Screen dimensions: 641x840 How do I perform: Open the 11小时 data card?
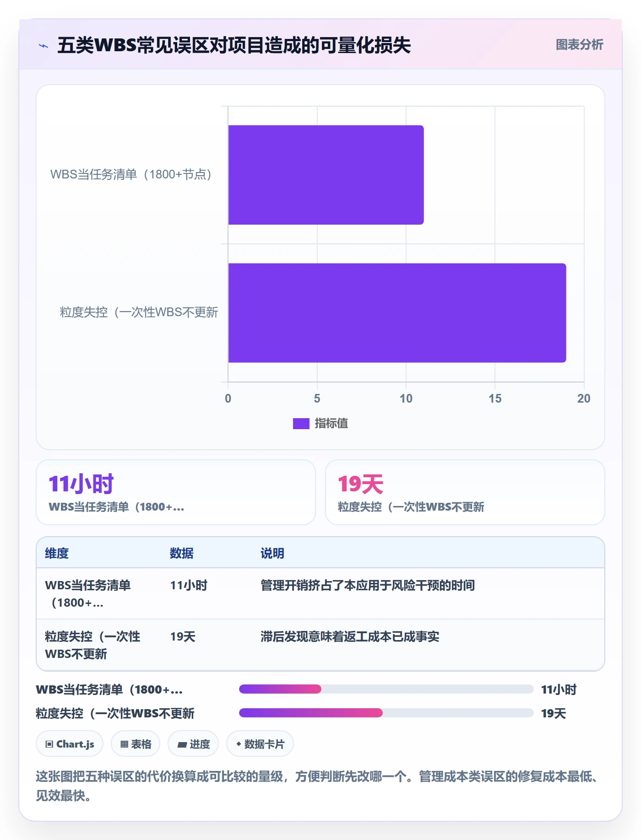(x=176, y=492)
